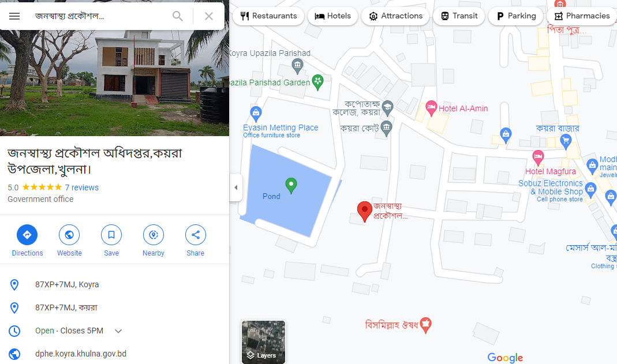Open the 7 reviews link

pyautogui.click(x=82, y=187)
